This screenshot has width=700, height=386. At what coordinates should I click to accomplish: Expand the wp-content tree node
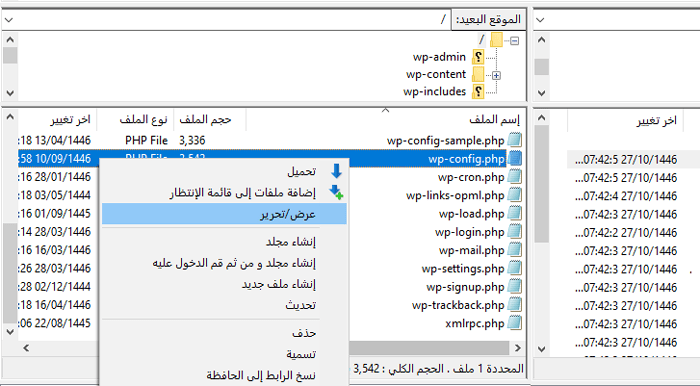(496, 75)
